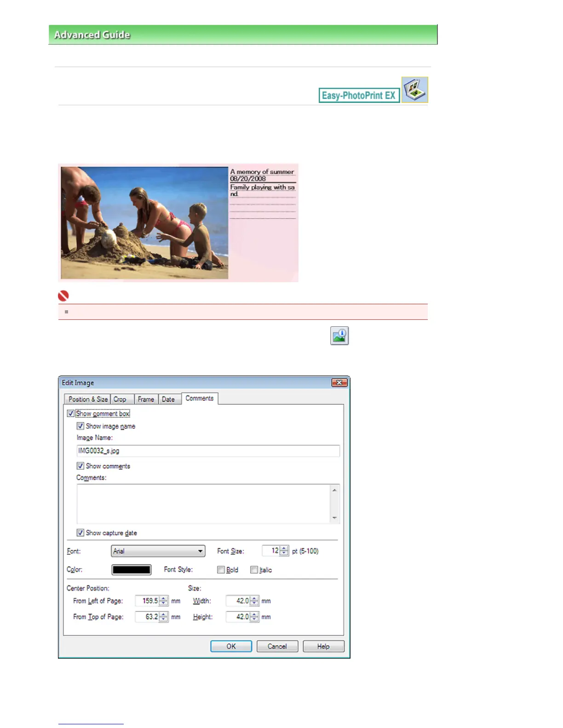
Task: Click the '08/20/2008' date text
Action: (x=248, y=179)
